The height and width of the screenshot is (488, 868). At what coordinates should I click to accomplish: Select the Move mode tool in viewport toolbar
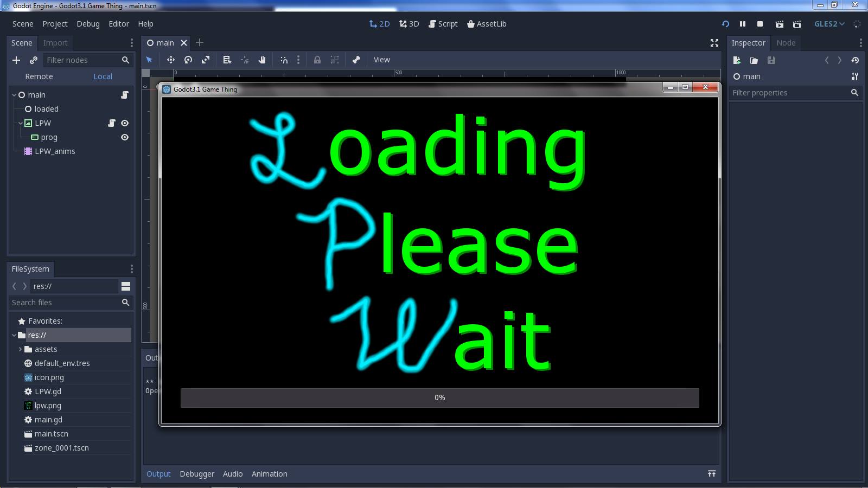click(x=170, y=60)
